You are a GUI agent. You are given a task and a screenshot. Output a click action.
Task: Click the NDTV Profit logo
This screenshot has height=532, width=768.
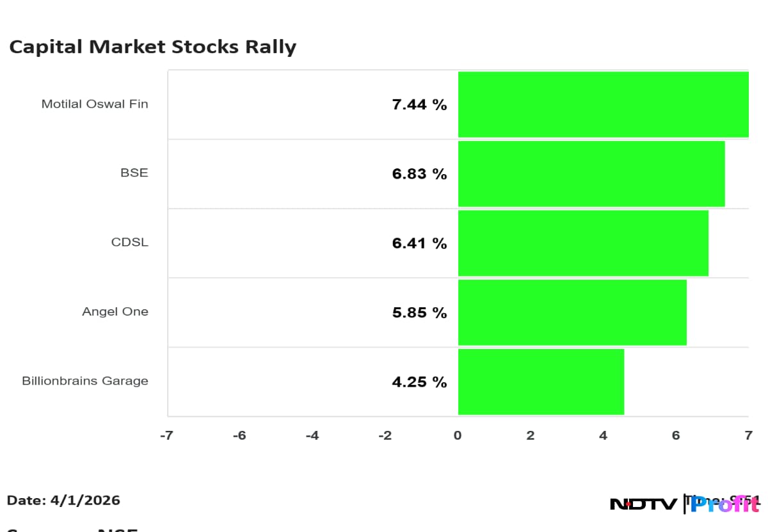click(684, 504)
